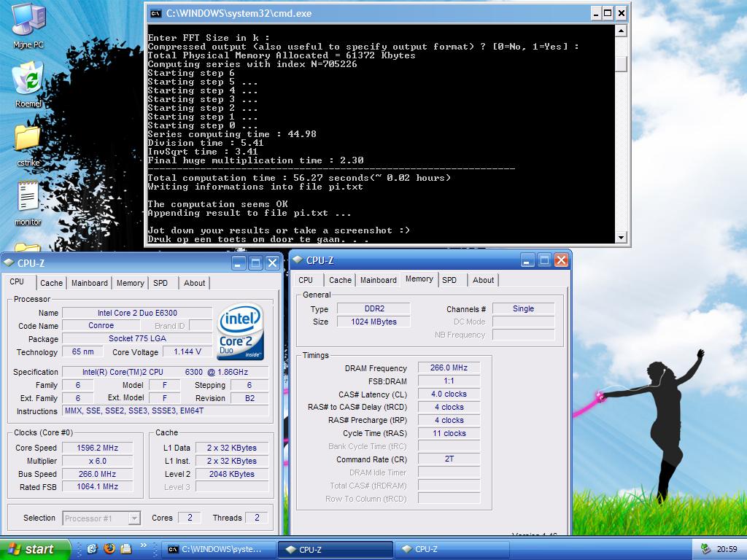
Task: Click the left CPU-Z window title icon
Action: (x=9, y=262)
